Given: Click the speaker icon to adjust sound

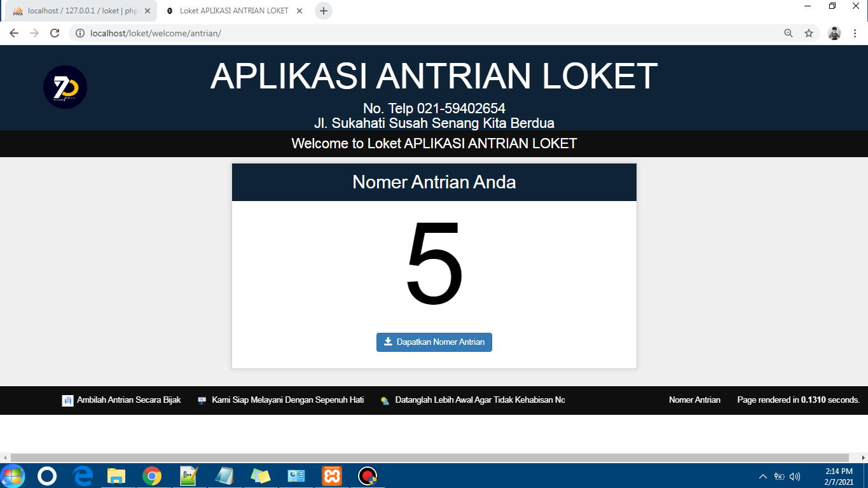Looking at the screenshot, I should point(796,475).
